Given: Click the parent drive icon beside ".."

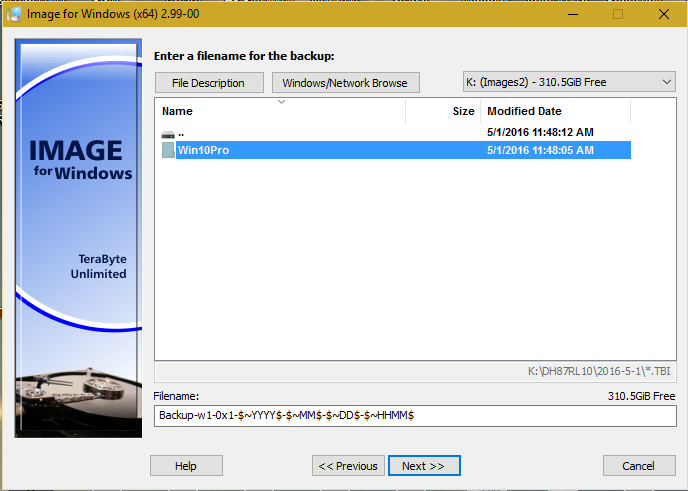Looking at the screenshot, I should click(168, 134).
